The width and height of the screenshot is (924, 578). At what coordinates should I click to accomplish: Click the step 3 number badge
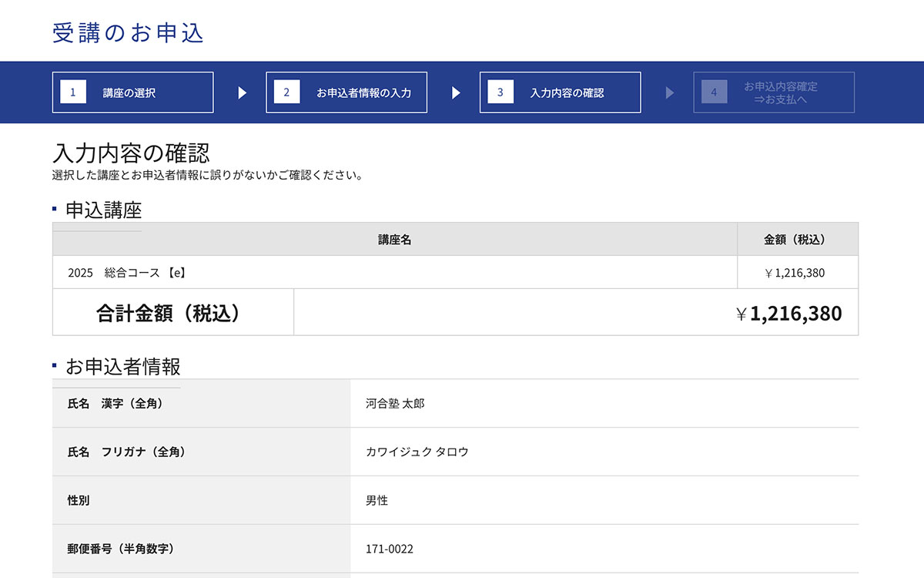click(x=500, y=92)
